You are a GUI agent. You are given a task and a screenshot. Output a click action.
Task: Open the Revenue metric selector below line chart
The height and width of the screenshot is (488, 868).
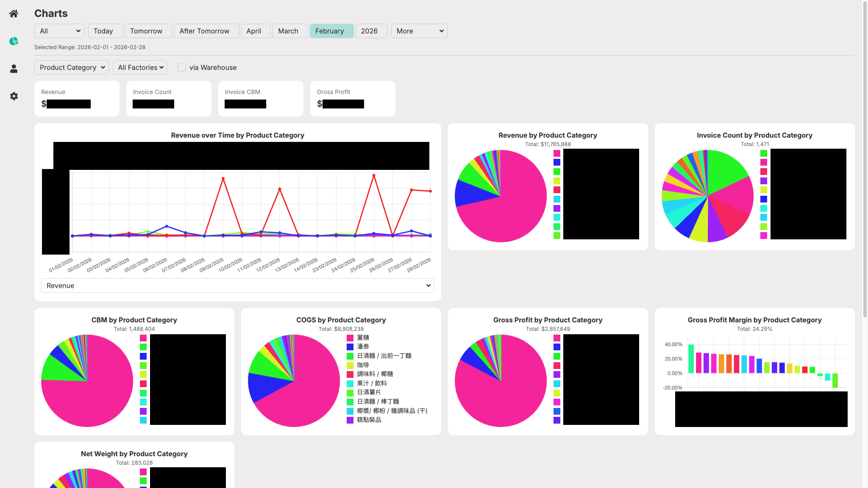click(238, 286)
